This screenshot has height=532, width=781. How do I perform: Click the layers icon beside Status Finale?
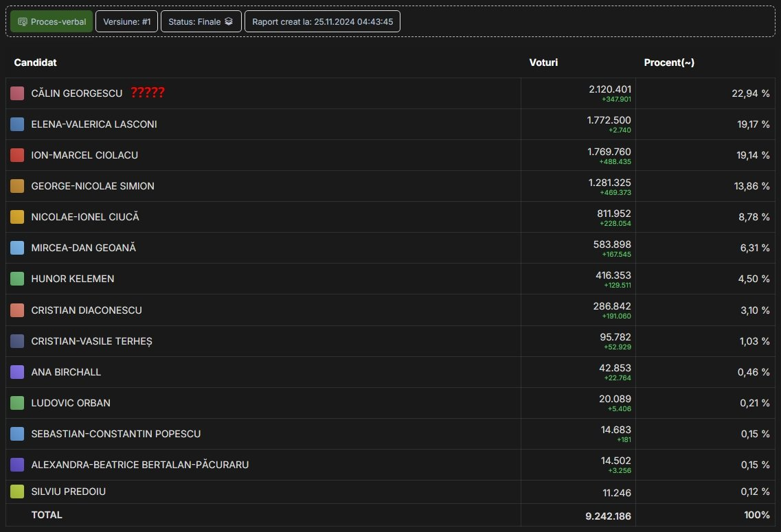pos(229,21)
